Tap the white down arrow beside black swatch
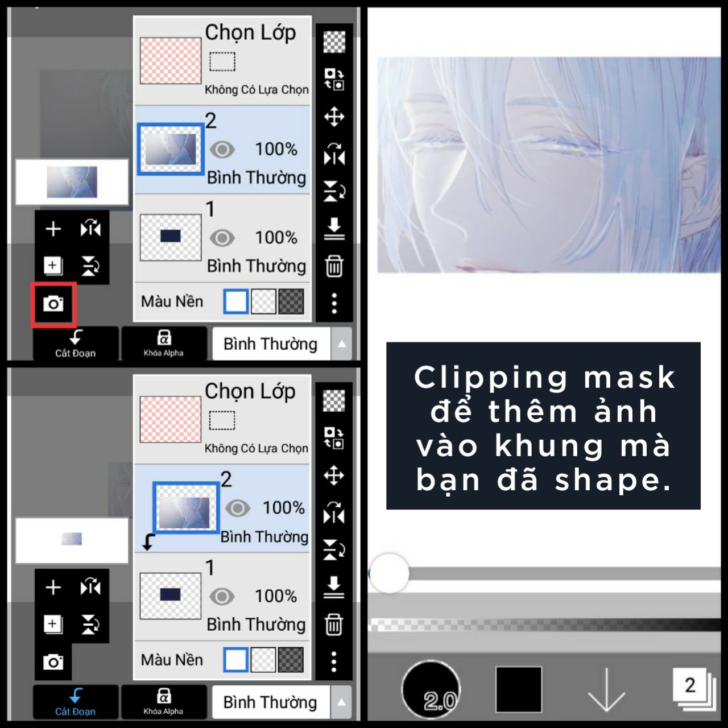 [606, 690]
